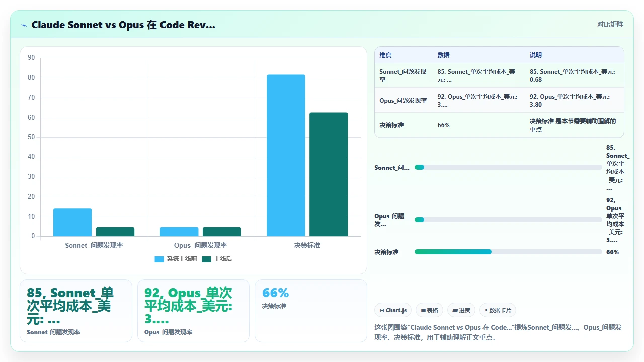This screenshot has height=362, width=644.
Task: Click the title "Claude Sonnet vs Opus 在 Code Rev..."
Action: click(x=123, y=25)
